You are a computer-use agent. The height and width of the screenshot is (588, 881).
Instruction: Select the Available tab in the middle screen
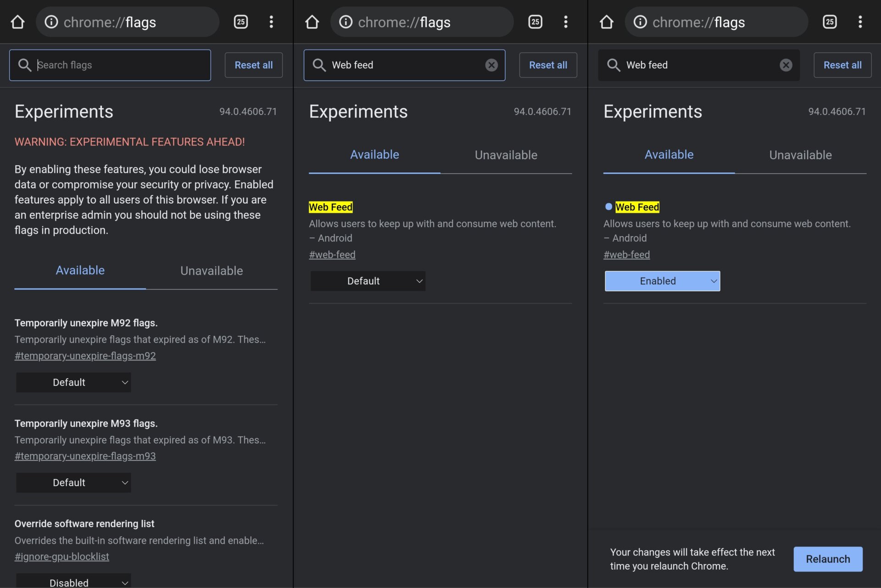[x=374, y=155]
